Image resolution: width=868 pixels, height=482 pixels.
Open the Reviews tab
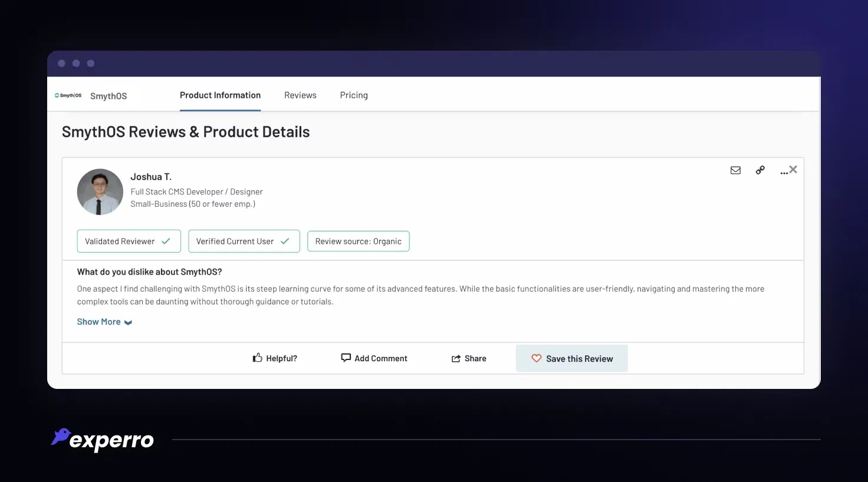300,95
